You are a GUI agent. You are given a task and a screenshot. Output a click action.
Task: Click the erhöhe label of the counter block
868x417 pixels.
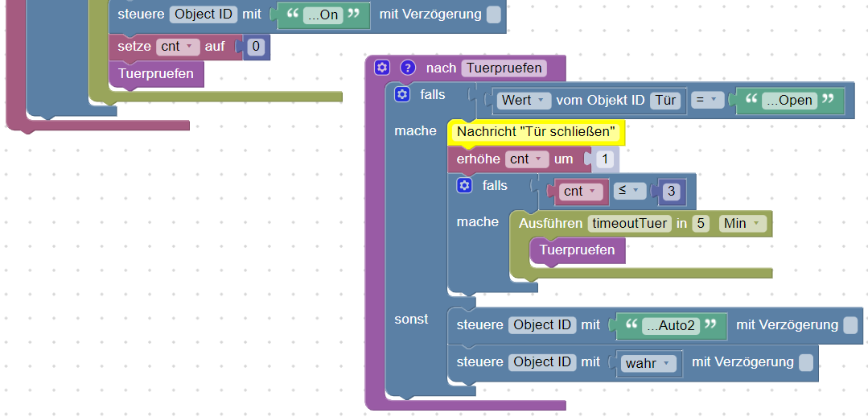pos(479,159)
